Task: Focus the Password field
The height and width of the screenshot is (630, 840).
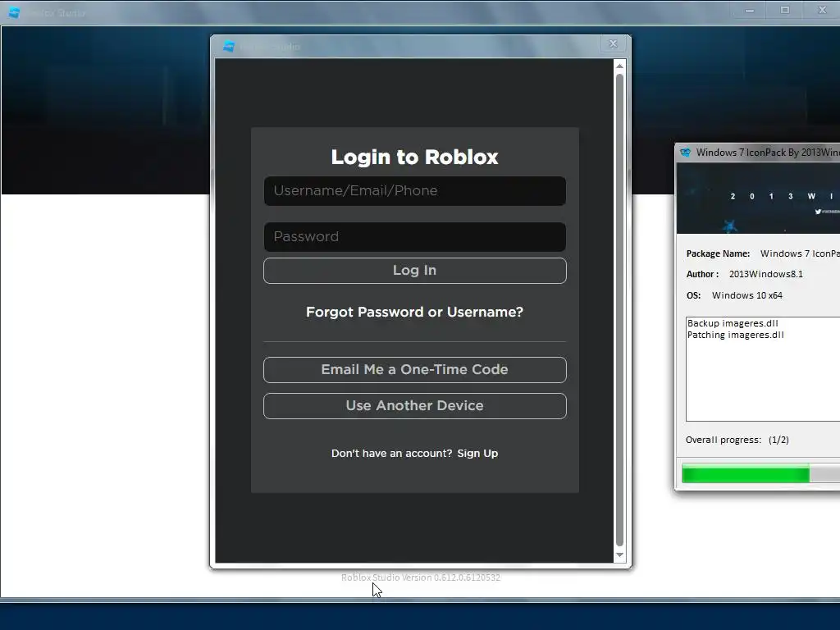Action: click(x=414, y=237)
